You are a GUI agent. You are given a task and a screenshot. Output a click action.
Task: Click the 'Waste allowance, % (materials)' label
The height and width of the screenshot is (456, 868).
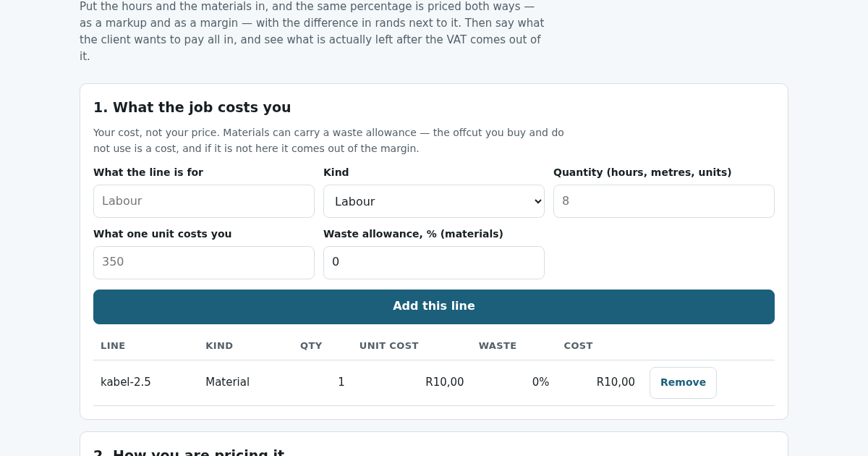pyautogui.click(x=413, y=234)
